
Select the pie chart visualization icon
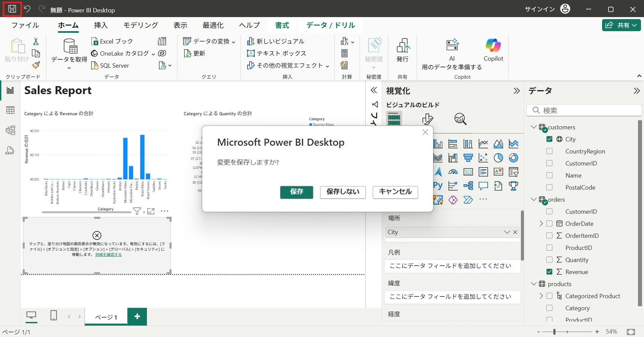pyautogui.click(x=498, y=158)
